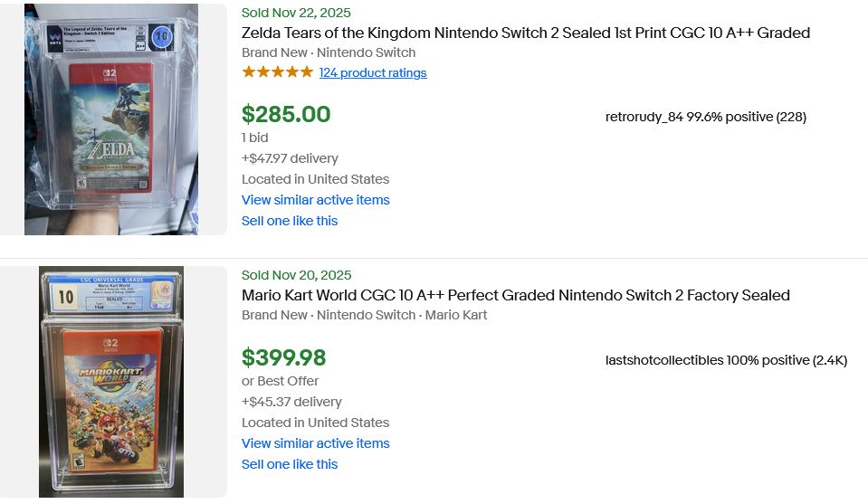Open the Mario Kart World listing thumbnail
Image resolution: width=868 pixels, height=504 pixels.
point(111,381)
